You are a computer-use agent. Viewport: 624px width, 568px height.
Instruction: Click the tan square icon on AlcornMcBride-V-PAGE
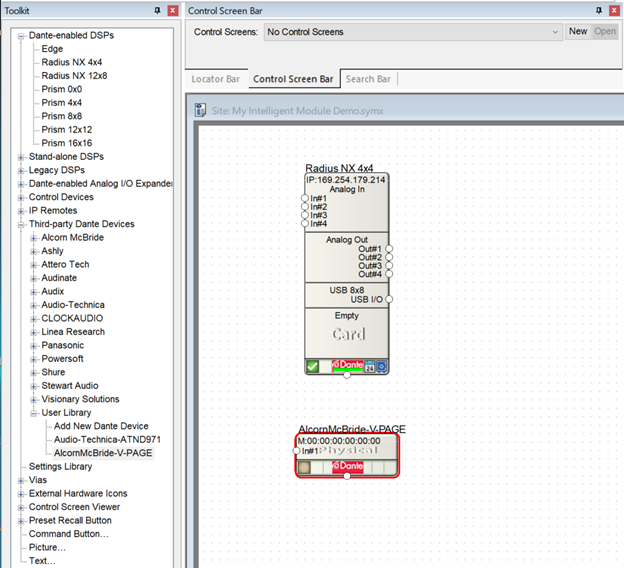pos(304,467)
